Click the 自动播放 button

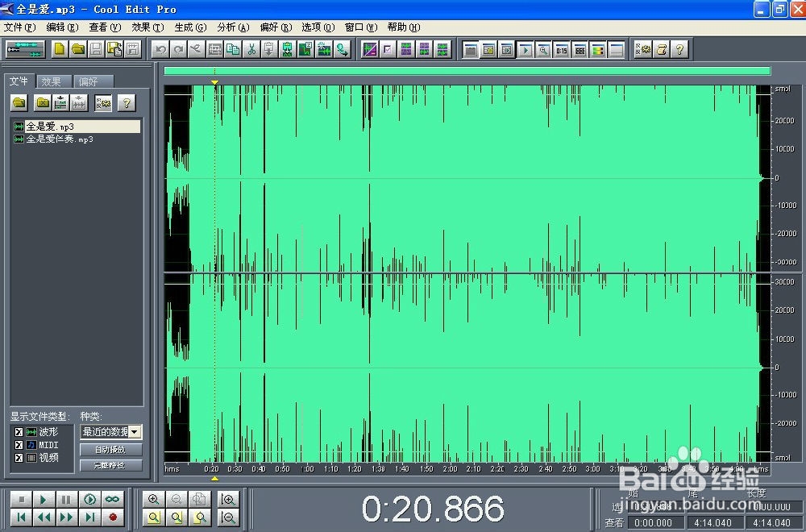click(110, 449)
